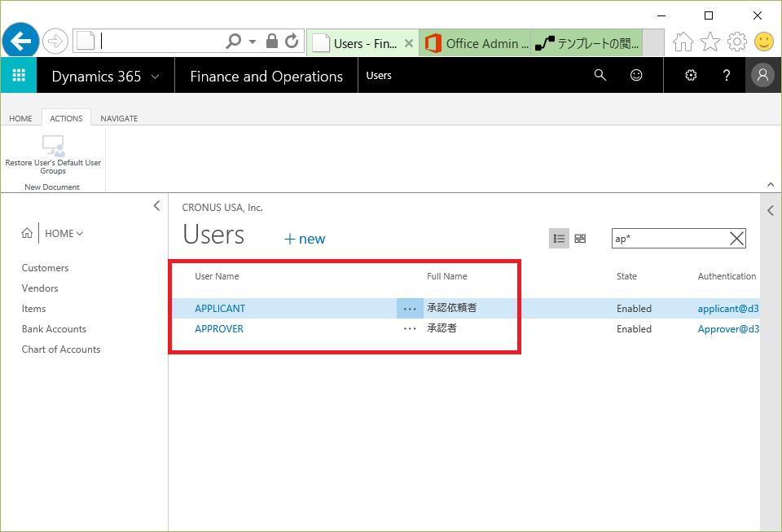This screenshot has width=782, height=532.
Task: Open browser tools gear icon
Action: pos(736,42)
